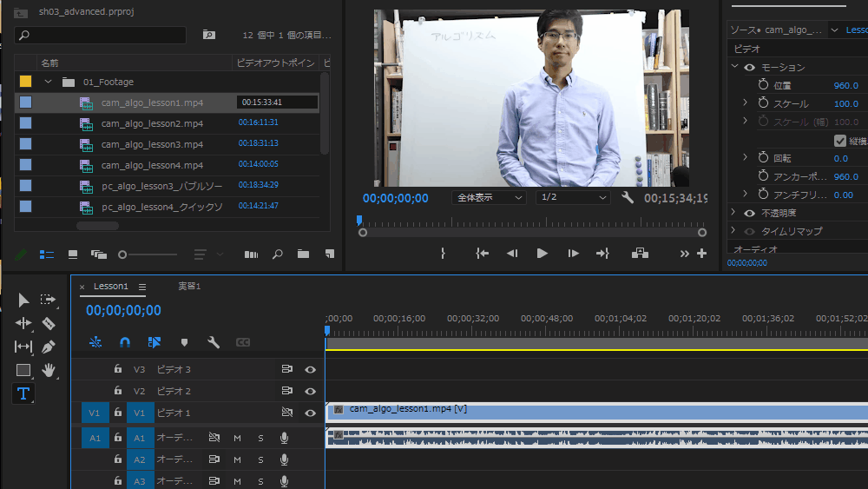Select the Rectangle tool
The height and width of the screenshot is (489, 868).
(x=23, y=370)
